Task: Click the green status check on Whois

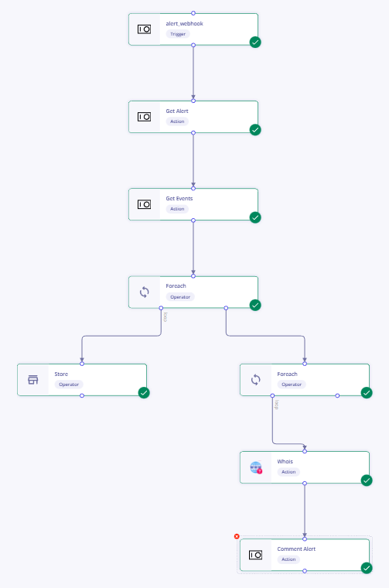Action: tap(367, 480)
